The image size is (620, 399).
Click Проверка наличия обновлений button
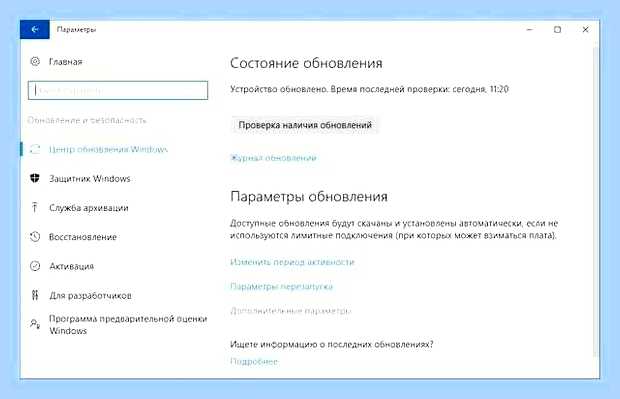point(305,125)
